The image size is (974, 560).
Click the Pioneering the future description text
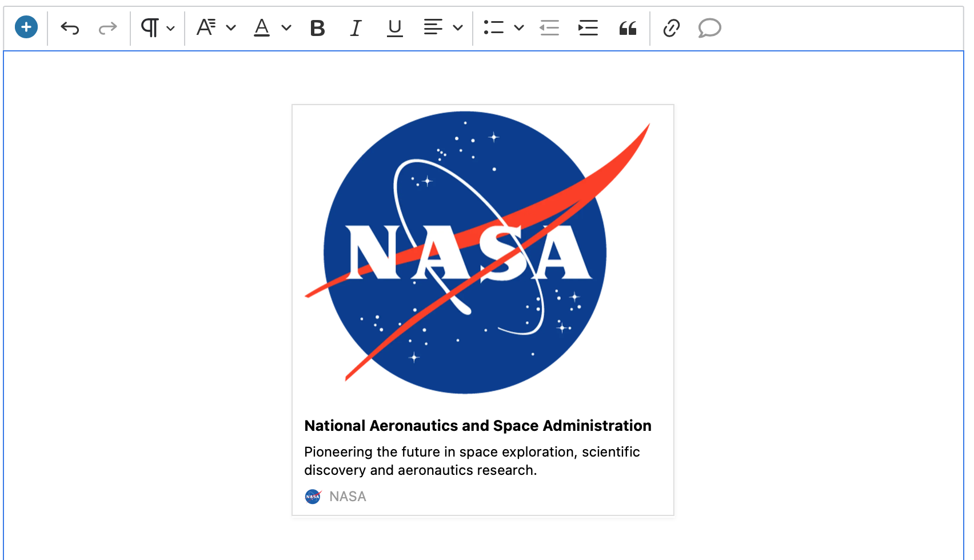472,461
